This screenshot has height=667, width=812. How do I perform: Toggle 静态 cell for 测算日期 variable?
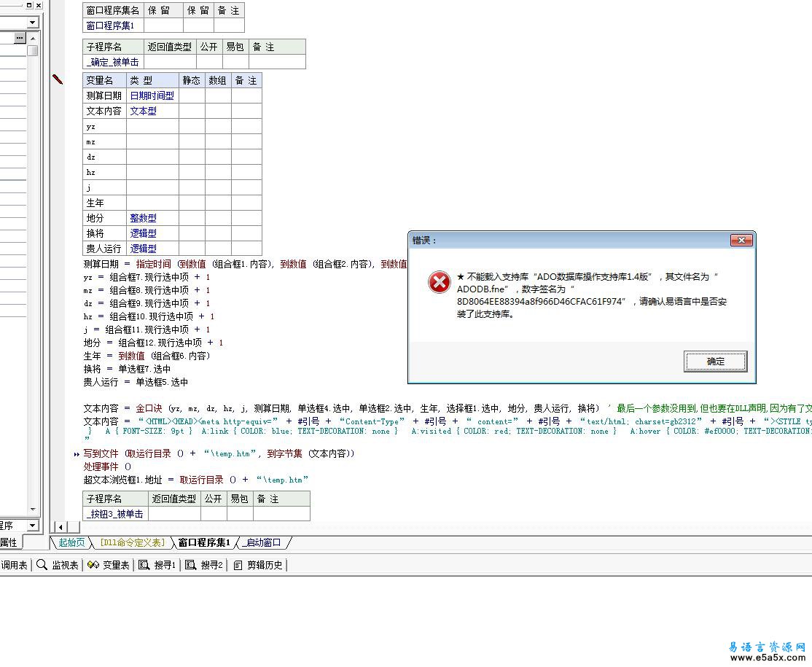192,95
